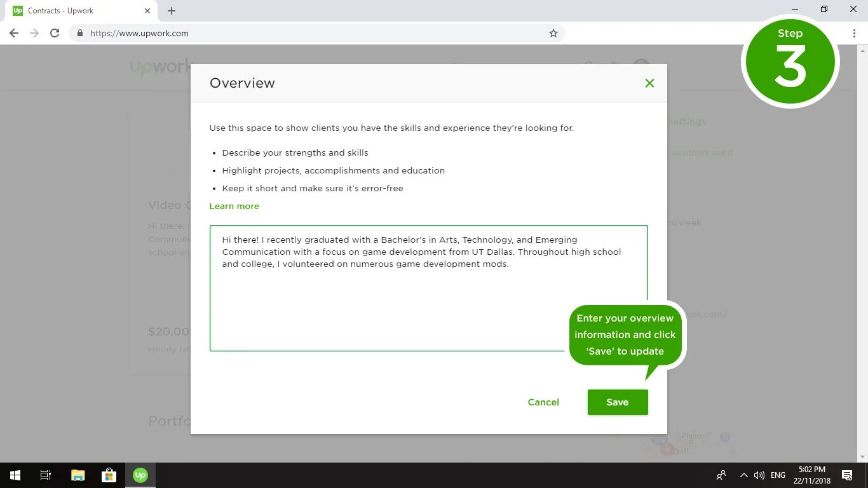The height and width of the screenshot is (488, 868).
Task: Cancel the overview edit
Action: [543, 402]
